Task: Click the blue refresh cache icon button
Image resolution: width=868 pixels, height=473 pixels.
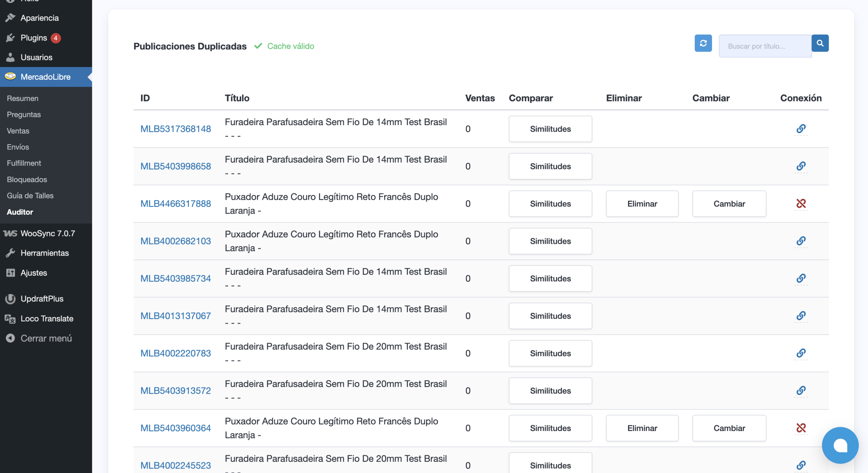Action: pyautogui.click(x=703, y=43)
